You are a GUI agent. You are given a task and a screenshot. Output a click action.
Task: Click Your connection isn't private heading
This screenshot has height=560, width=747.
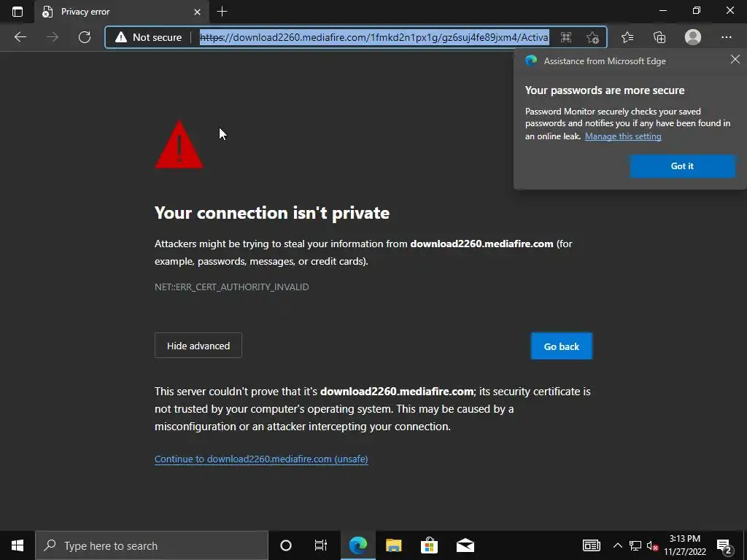tap(272, 213)
